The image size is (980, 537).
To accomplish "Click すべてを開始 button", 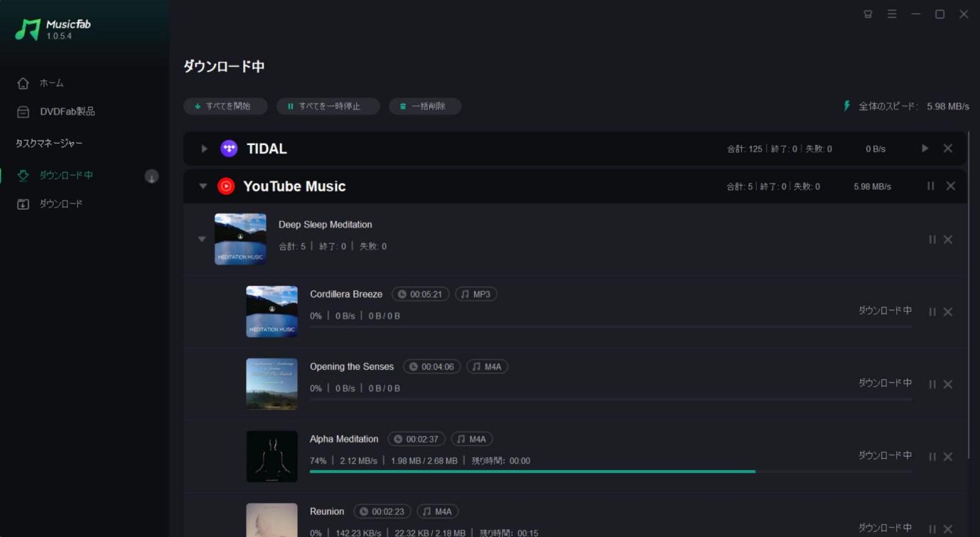I will click(225, 106).
